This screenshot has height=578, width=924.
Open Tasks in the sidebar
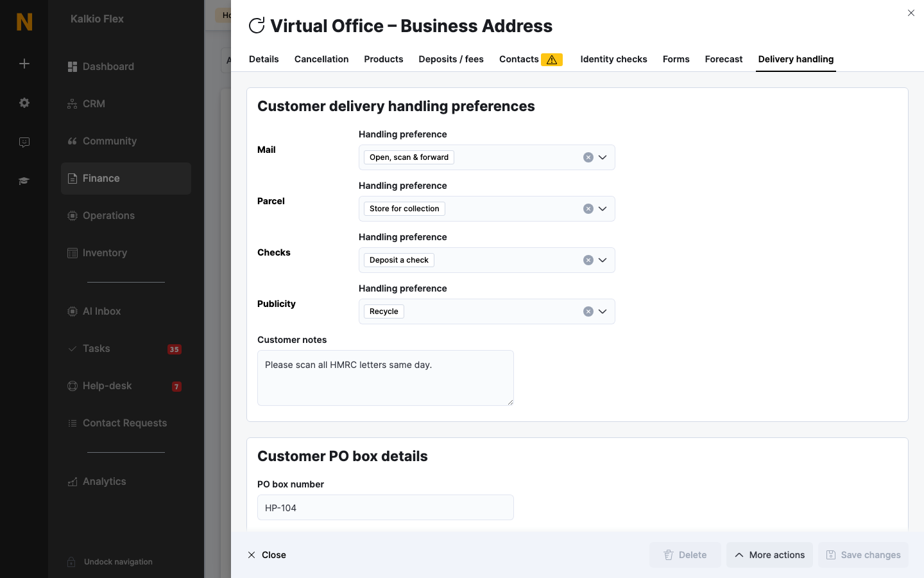tap(126, 349)
